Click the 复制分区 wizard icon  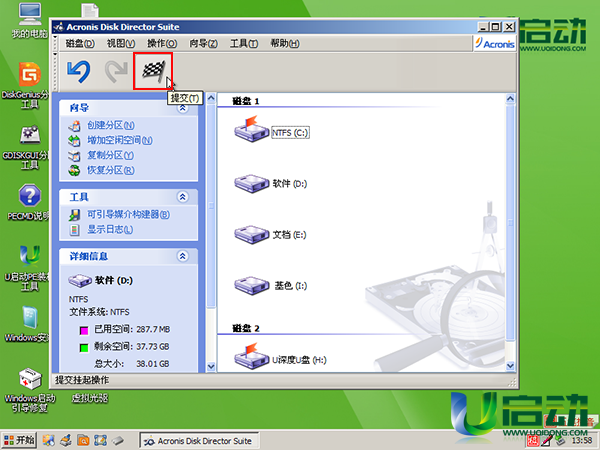click(75, 155)
